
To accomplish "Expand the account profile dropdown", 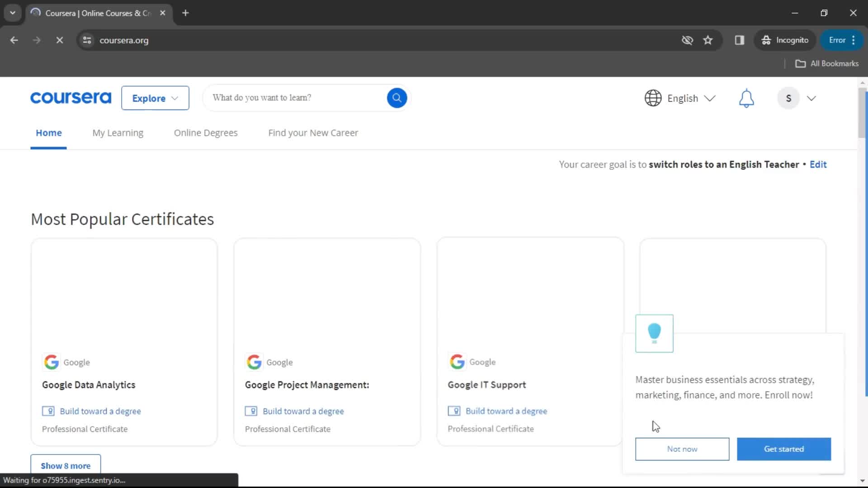I will point(799,98).
